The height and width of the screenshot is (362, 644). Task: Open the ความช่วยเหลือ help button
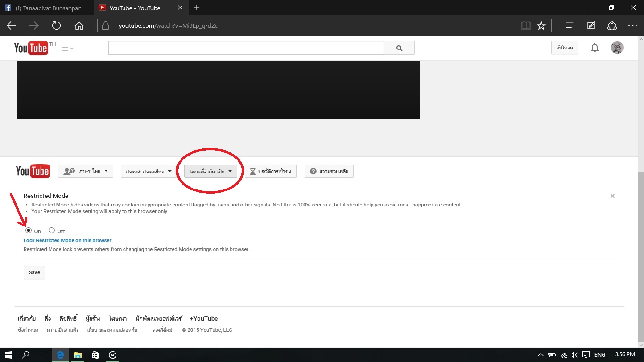pos(329,171)
